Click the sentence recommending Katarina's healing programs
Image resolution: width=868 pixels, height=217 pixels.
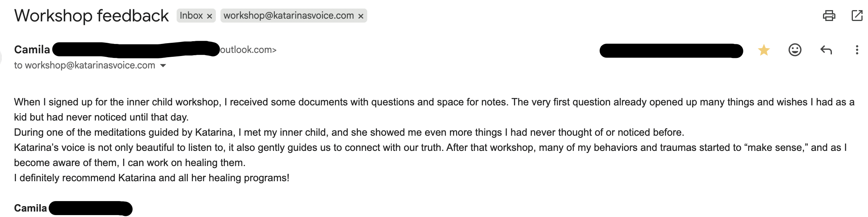tap(151, 178)
